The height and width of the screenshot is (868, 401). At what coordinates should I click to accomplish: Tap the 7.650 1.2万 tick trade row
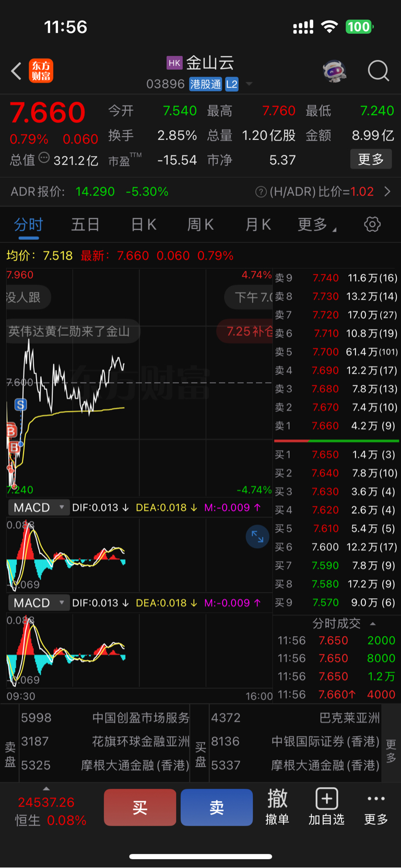[336, 676]
